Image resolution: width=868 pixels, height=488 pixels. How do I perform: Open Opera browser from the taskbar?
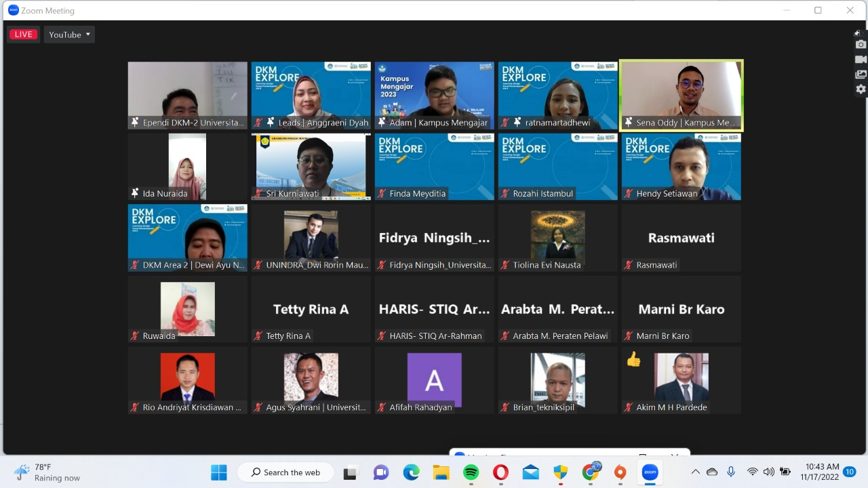click(501, 472)
